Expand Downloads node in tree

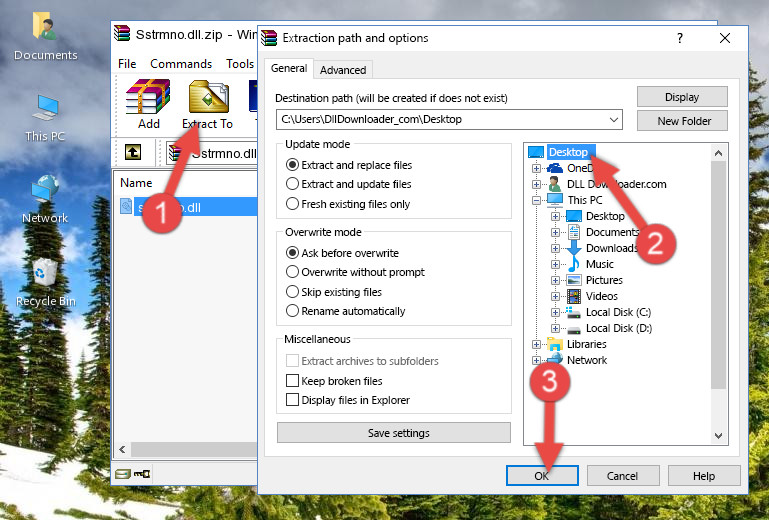(x=555, y=248)
